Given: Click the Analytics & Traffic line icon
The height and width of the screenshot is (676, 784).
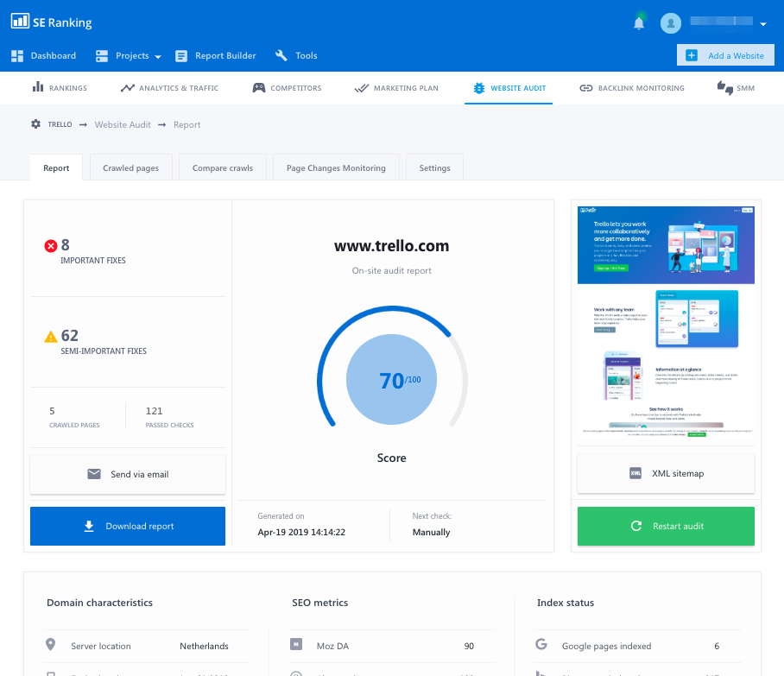Looking at the screenshot, I should point(128,88).
